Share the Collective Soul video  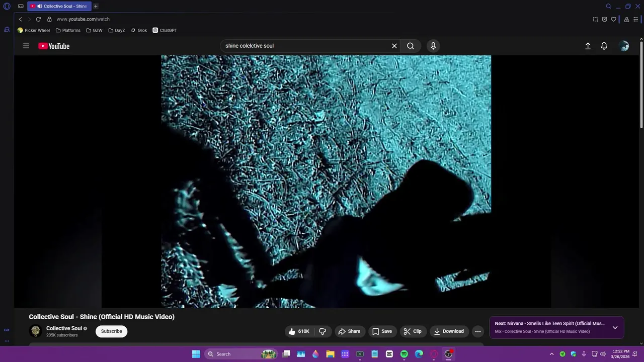click(349, 331)
